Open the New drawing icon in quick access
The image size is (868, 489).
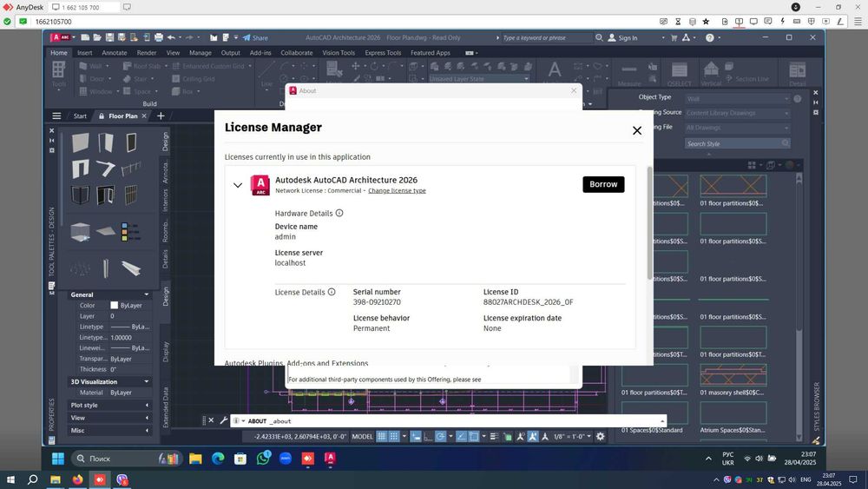pos(85,37)
